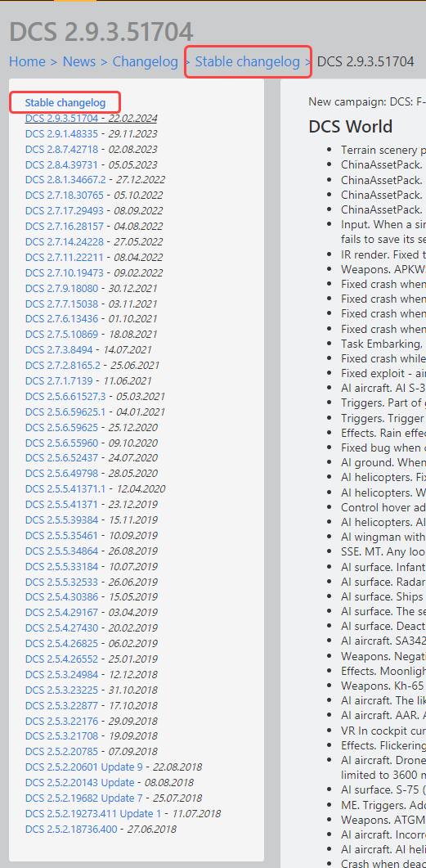Go to Home breadcrumb link

27,61
